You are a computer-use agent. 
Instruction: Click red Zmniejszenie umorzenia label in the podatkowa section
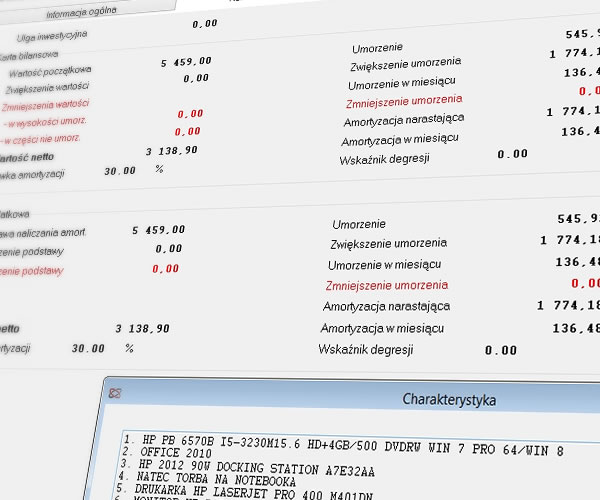click(387, 286)
